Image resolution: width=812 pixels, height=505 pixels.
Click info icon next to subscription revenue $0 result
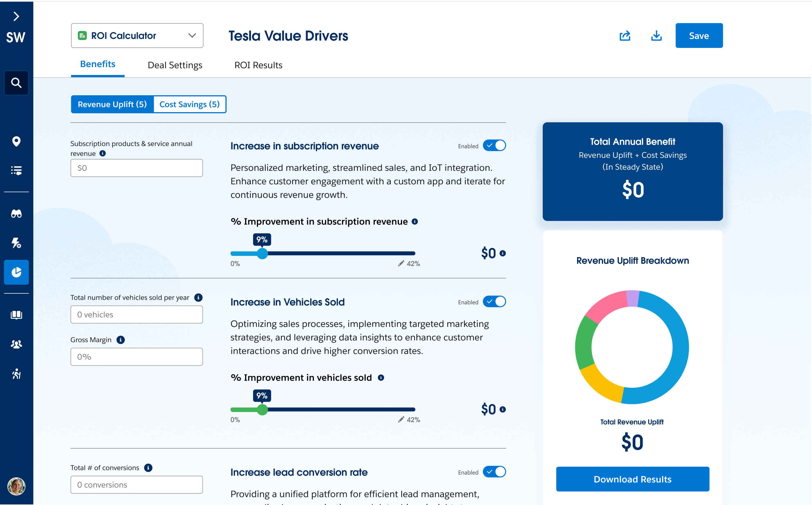click(x=503, y=254)
